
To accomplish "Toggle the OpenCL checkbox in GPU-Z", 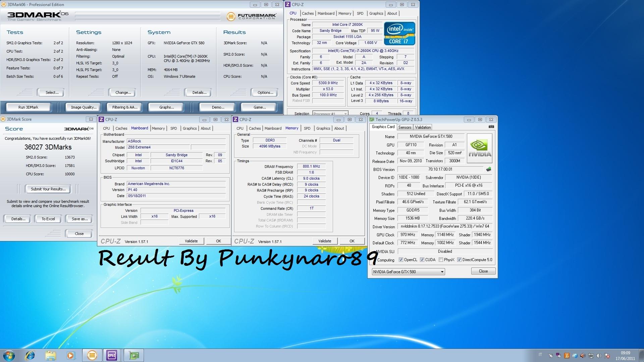I will click(x=401, y=260).
